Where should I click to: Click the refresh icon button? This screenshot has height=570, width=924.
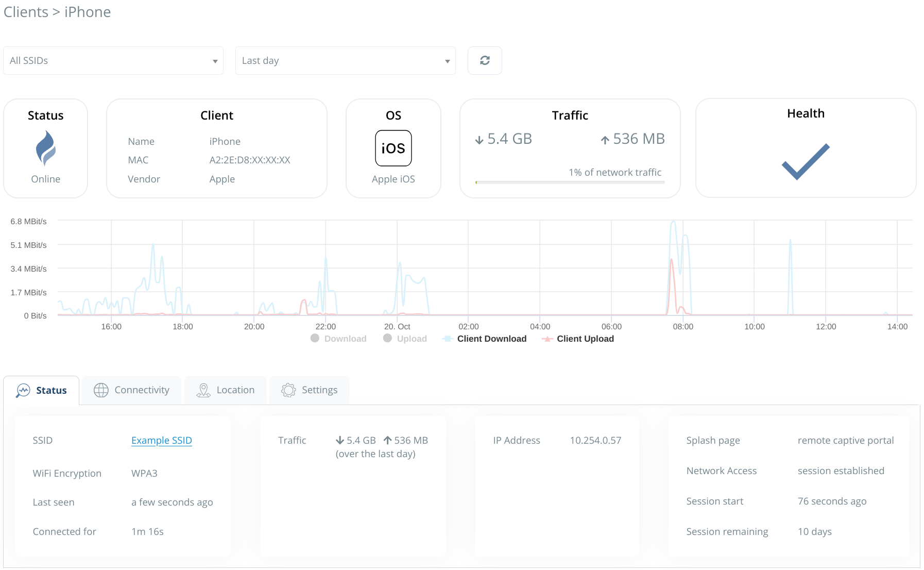(x=485, y=61)
